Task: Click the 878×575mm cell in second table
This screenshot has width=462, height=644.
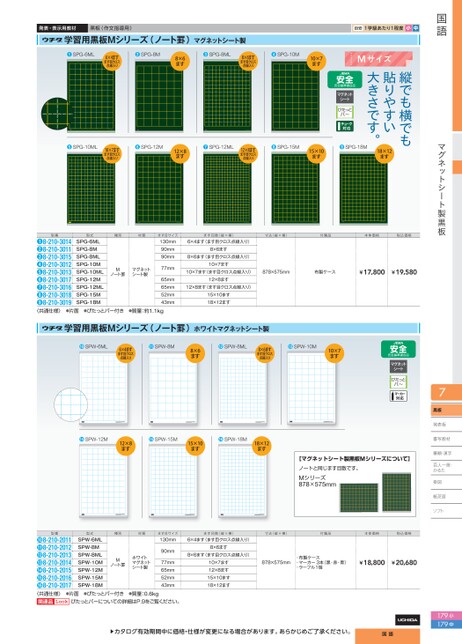Action: point(276,562)
